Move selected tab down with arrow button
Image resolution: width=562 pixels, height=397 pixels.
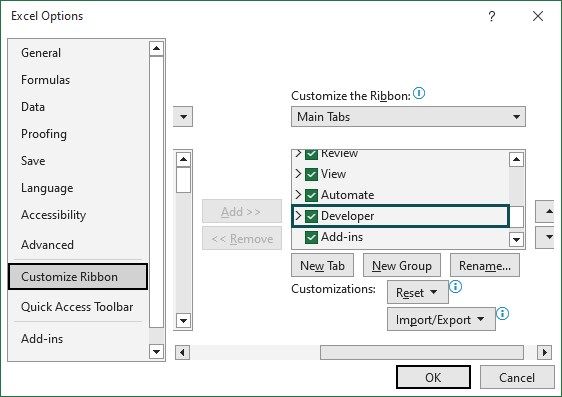click(x=546, y=237)
